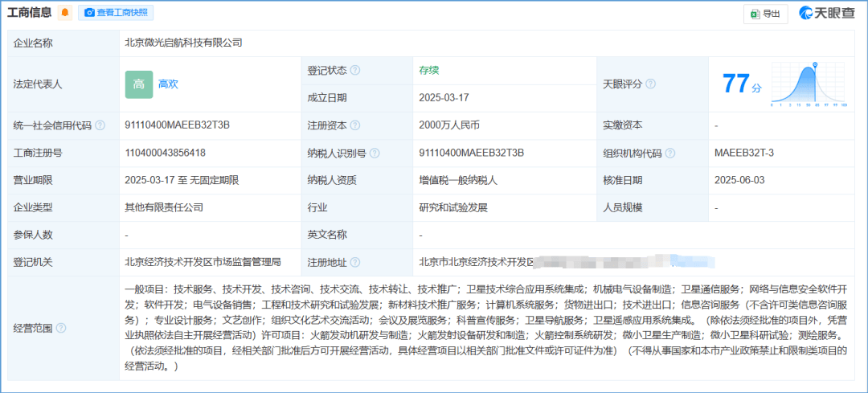Click help icon beside 统一社会信用代码

(x=100, y=125)
